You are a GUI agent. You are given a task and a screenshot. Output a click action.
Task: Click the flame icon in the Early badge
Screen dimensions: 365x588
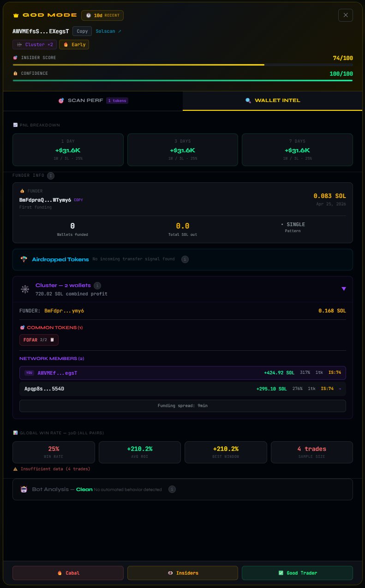66,45
